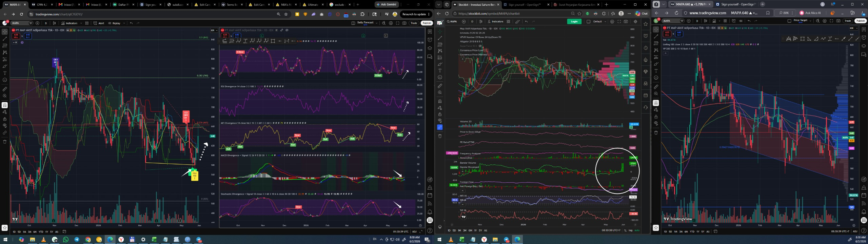Switch to the Terms Chrome tab
Image resolution: width=868 pixels, height=244 pixels.
(x=232, y=5)
